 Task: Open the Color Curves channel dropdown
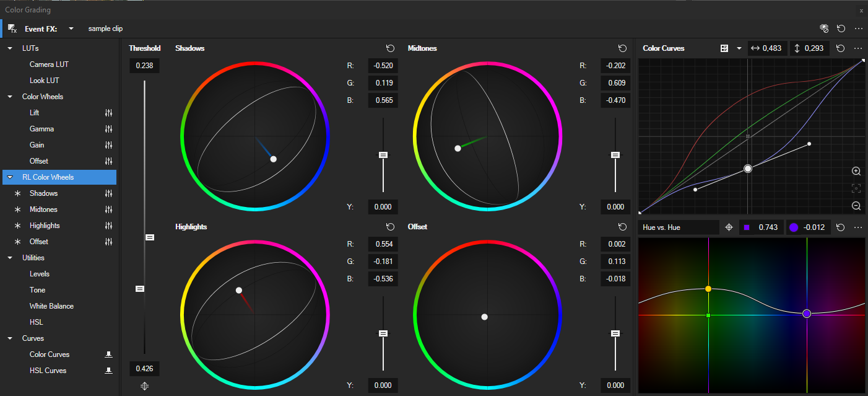point(739,48)
